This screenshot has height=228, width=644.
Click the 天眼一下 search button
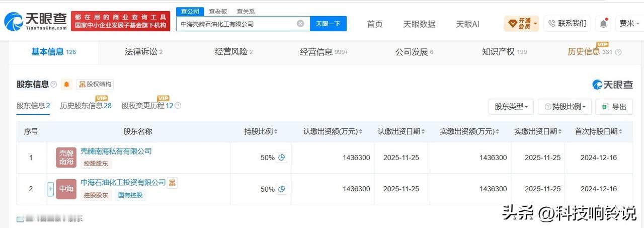[x=328, y=24]
